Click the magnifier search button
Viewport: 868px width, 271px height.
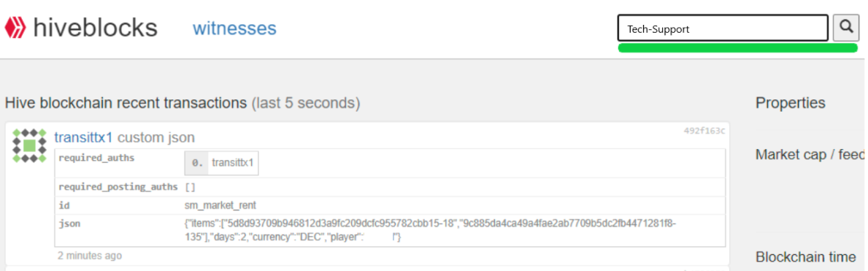point(846,28)
